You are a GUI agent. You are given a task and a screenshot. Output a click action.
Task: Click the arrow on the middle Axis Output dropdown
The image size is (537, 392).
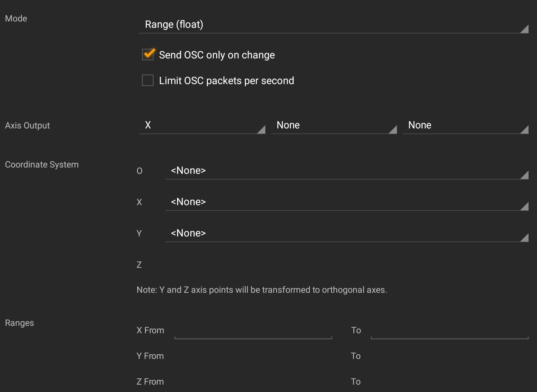(393, 130)
